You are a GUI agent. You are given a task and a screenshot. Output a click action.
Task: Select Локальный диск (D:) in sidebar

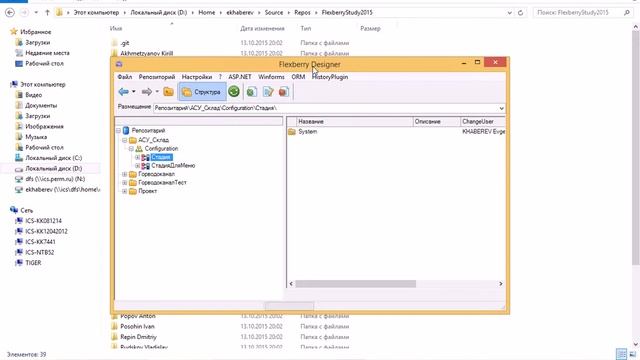53,169
